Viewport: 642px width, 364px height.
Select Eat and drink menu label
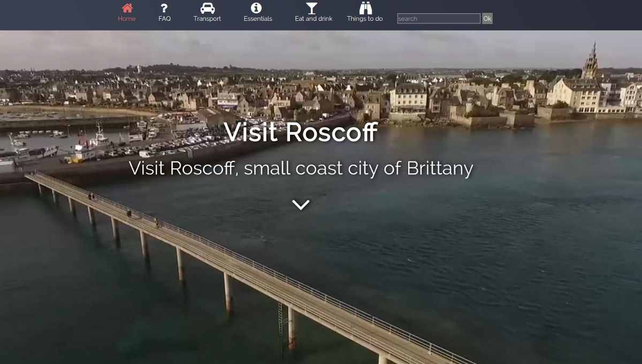[314, 19]
